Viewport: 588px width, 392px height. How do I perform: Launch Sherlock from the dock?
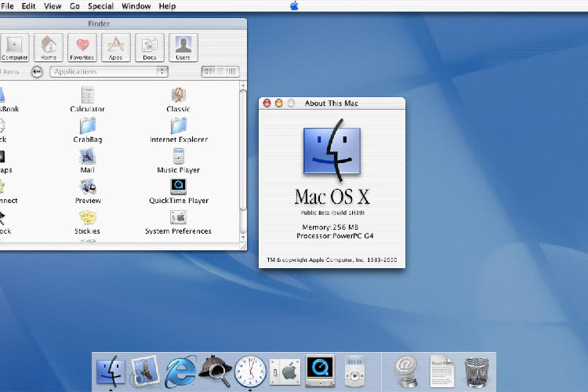216,369
